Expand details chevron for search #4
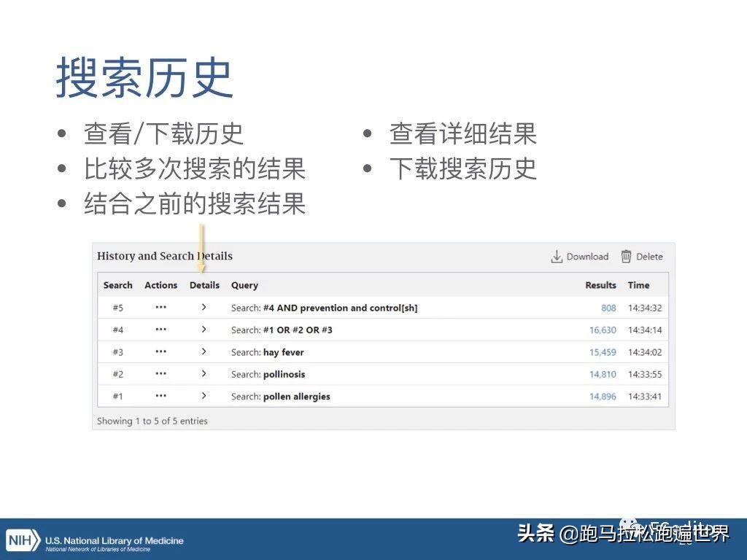The width and height of the screenshot is (747, 560). click(x=204, y=330)
